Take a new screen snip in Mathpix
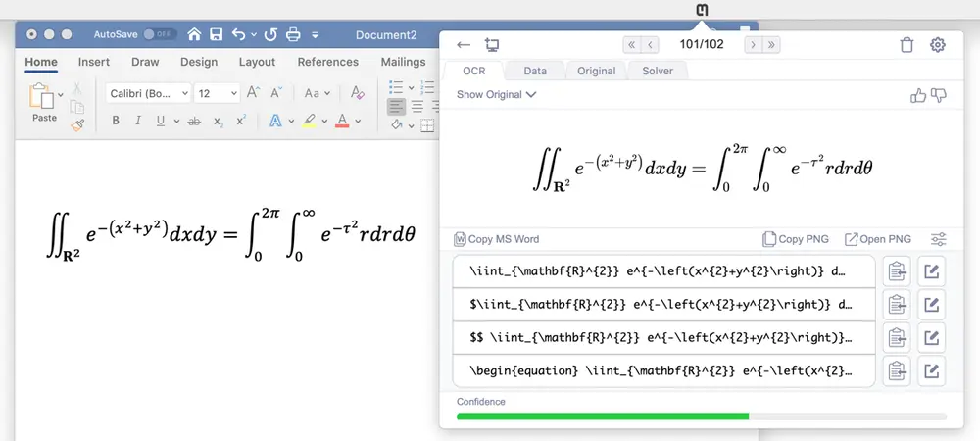The image size is (980, 441). pyautogui.click(x=492, y=45)
